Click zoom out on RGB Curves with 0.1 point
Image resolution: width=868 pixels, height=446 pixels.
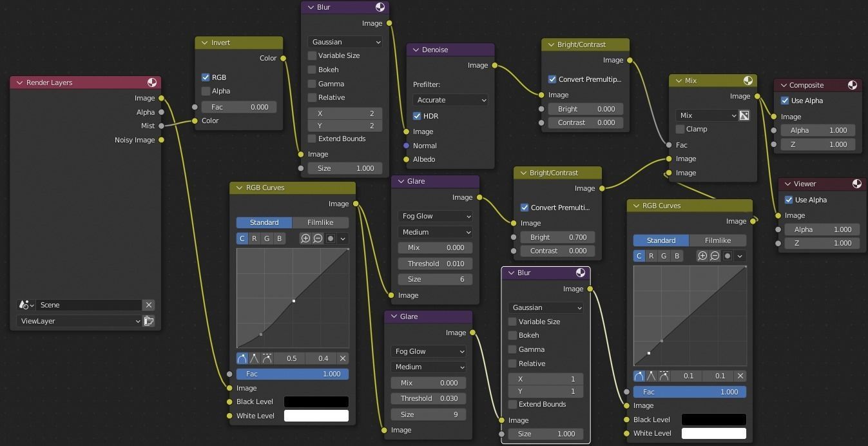point(715,256)
